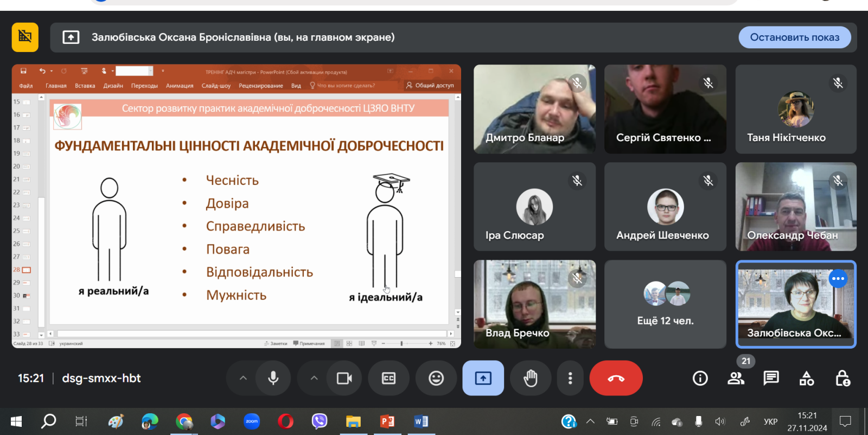
Task: Open the Анимация ribbon tab
Action: (180, 86)
